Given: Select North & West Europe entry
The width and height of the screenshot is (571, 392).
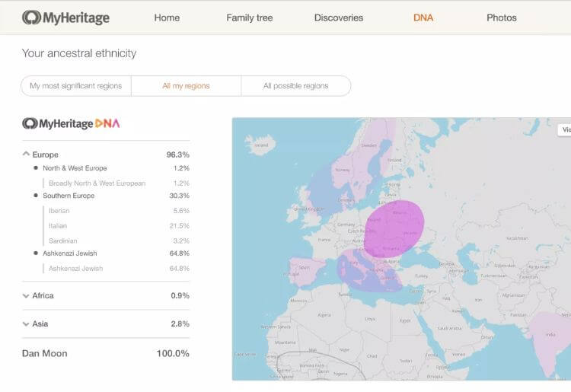Looking at the screenshot, I should point(75,168).
